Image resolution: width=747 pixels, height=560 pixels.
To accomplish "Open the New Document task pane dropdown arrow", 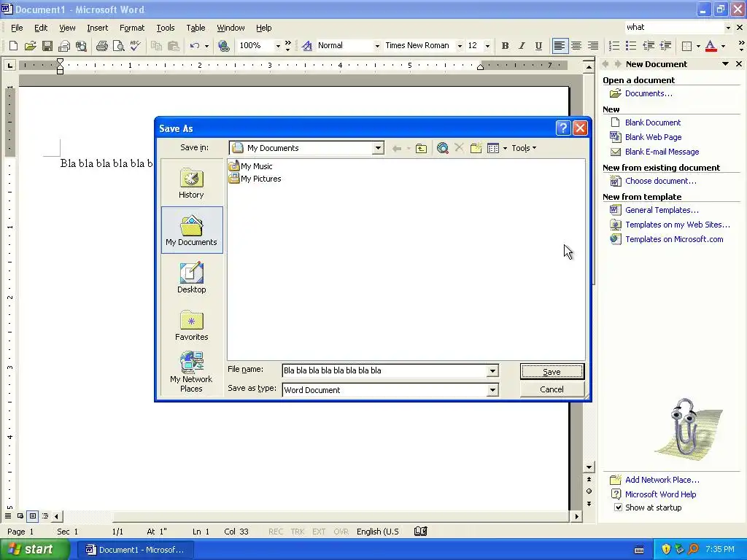I will tap(725, 64).
